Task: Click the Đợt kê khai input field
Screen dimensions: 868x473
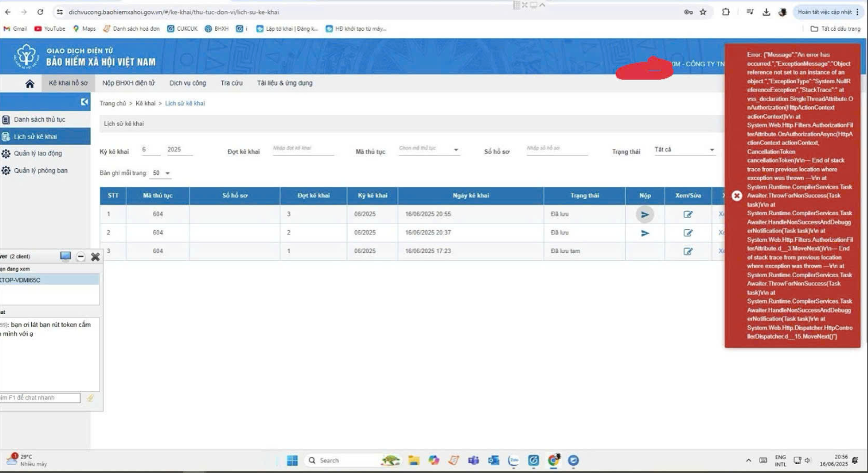Action: 303,149
